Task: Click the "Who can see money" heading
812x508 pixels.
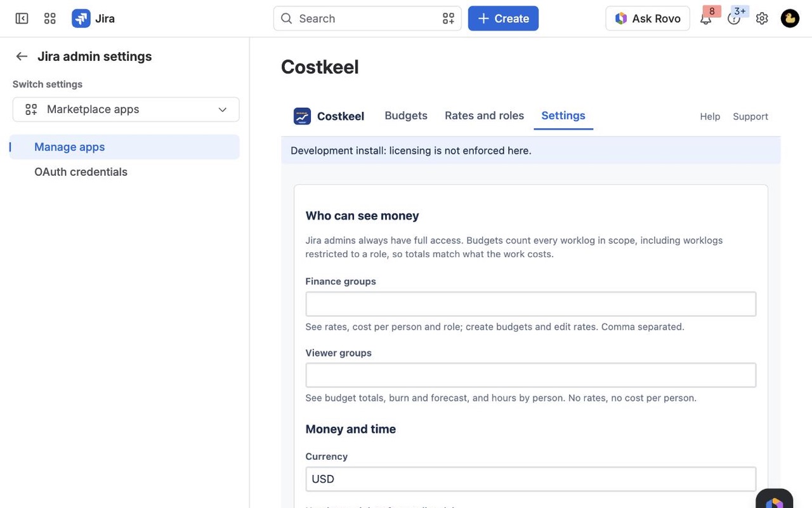Action: 362,216
